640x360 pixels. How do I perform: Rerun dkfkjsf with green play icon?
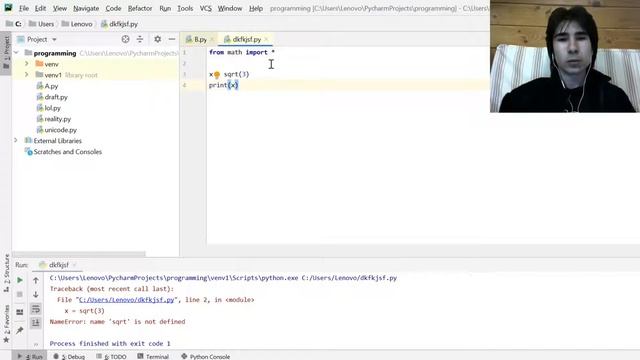pyautogui.click(x=20, y=280)
